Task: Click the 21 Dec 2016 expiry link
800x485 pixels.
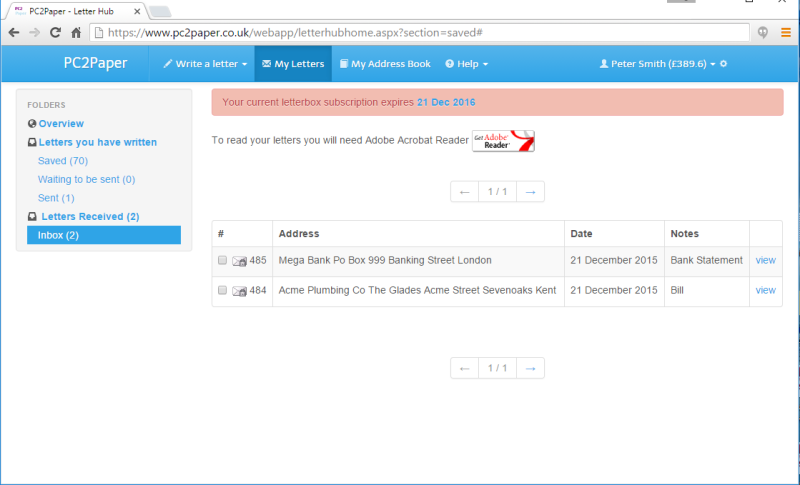Action: (x=446, y=102)
